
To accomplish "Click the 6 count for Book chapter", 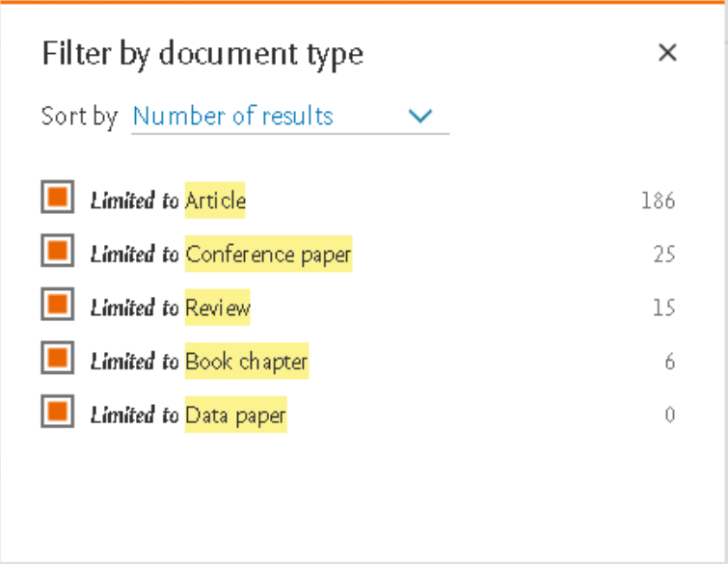I will (x=669, y=363).
